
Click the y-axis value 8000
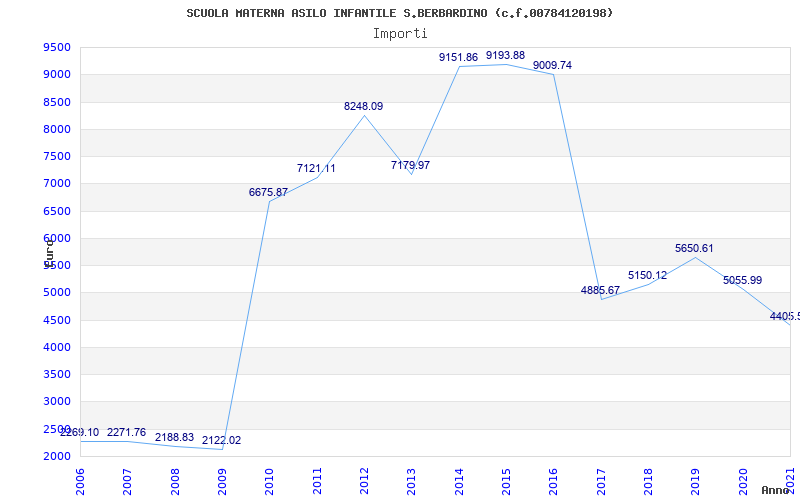point(57,129)
